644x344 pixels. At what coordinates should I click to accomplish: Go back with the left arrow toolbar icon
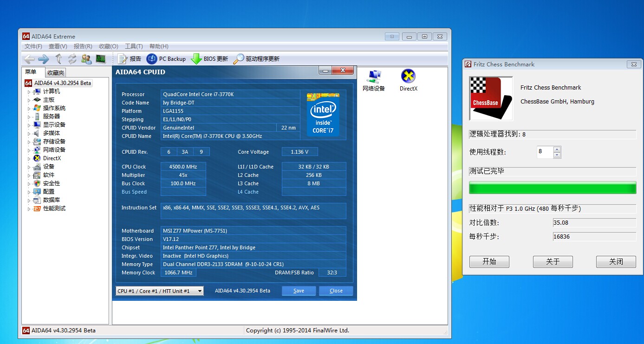coord(29,59)
